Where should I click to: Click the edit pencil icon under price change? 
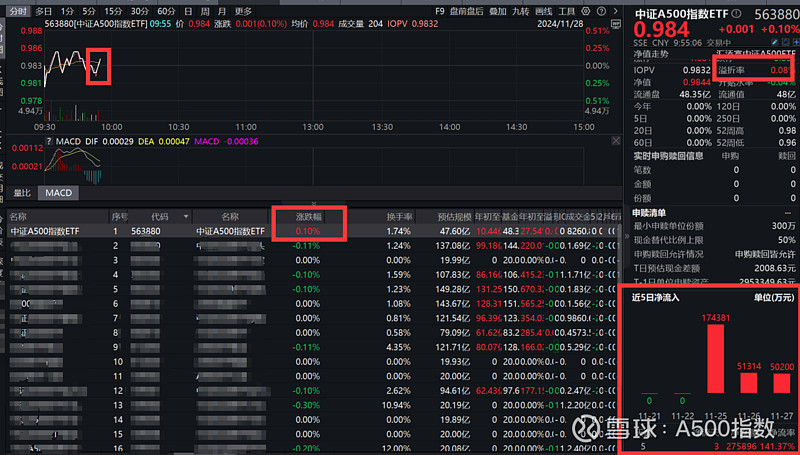[775, 44]
